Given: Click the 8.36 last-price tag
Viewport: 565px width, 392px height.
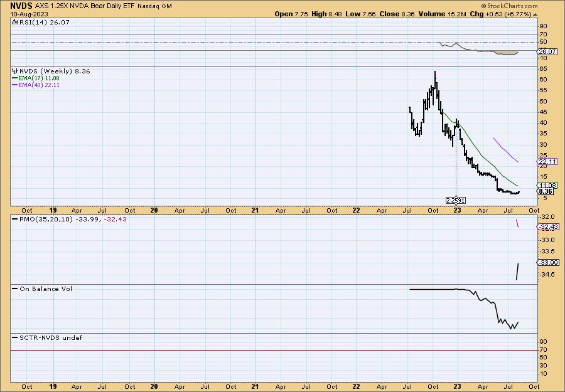Looking at the screenshot, I should coord(546,191).
